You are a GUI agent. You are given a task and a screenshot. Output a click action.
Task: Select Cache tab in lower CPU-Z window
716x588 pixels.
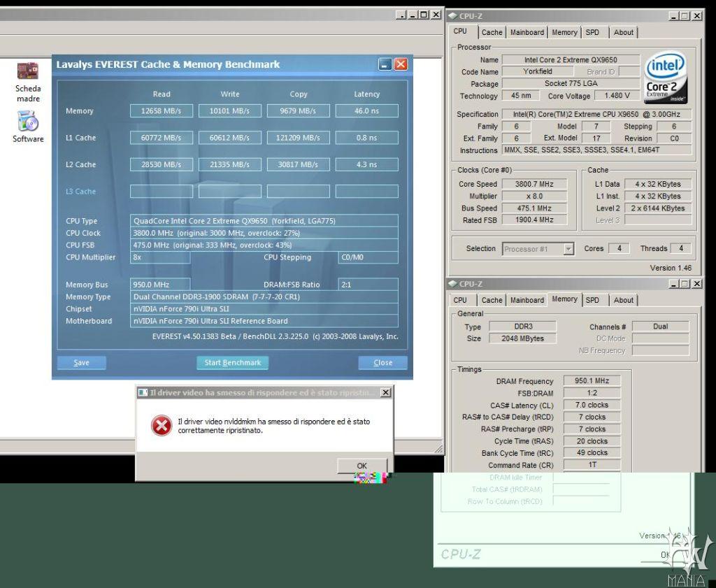click(492, 300)
